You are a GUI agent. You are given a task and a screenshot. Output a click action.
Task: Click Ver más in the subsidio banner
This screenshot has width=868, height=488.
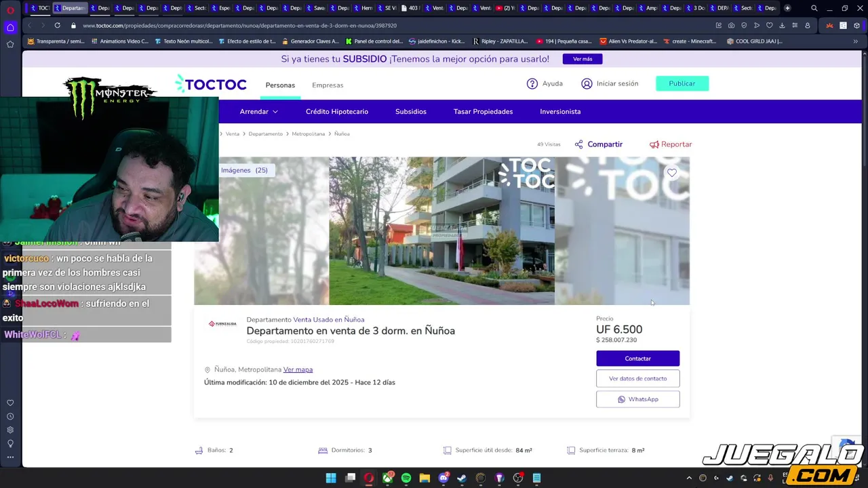point(583,59)
